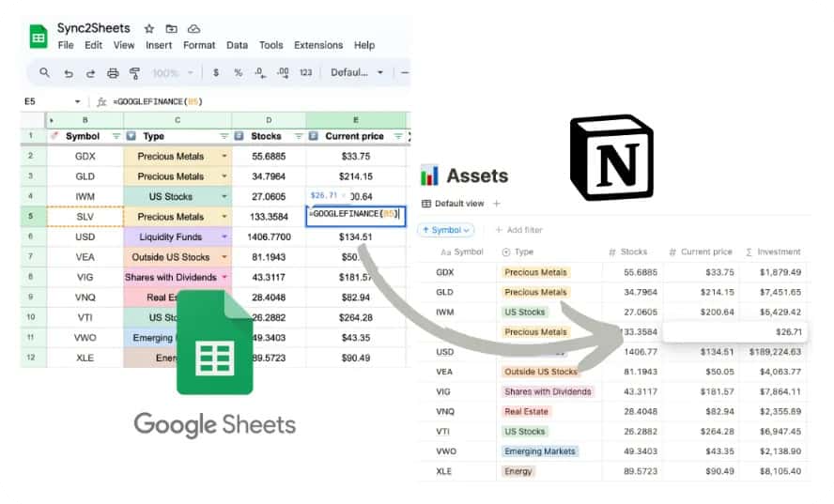
Task: Open the search menus magnifier tool
Action: click(45, 72)
